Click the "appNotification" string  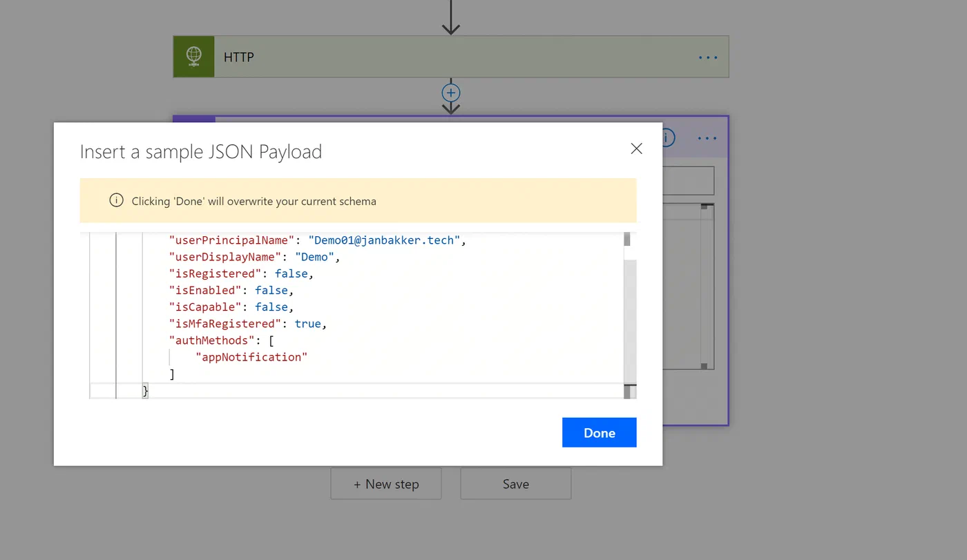(251, 357)
